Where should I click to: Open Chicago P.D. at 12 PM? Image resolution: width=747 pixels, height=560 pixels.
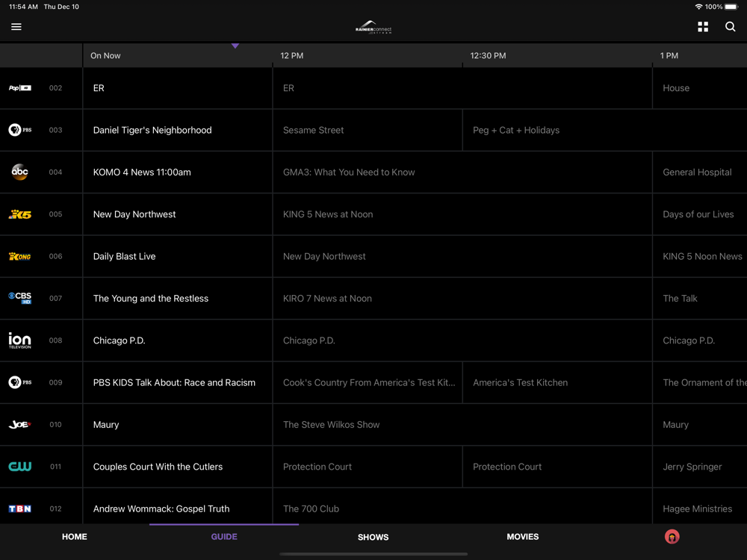[x=462, y=340]
